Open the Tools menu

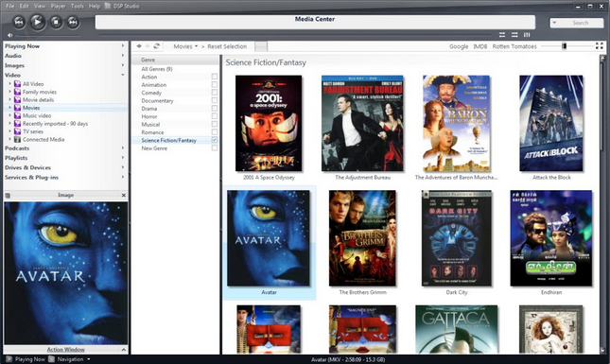[77, 6]
